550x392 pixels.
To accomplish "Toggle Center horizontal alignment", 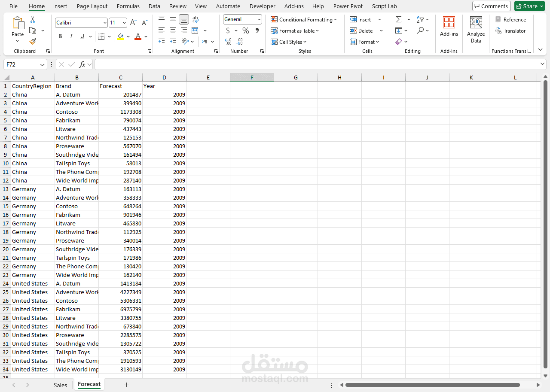I will pos(173,30).
